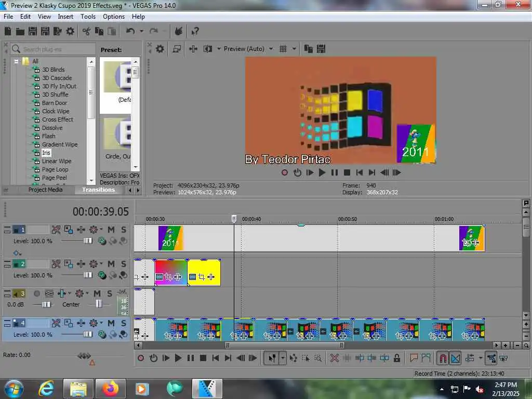Open split screen view dropdown arrow
The width and height of the screenshot is (532, 399).
[x=219, y=49]
